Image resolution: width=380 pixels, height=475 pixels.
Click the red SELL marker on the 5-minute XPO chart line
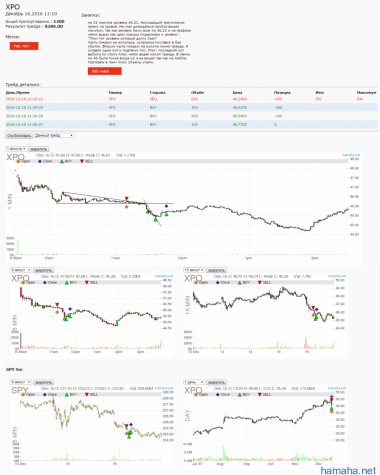(57, 305)
